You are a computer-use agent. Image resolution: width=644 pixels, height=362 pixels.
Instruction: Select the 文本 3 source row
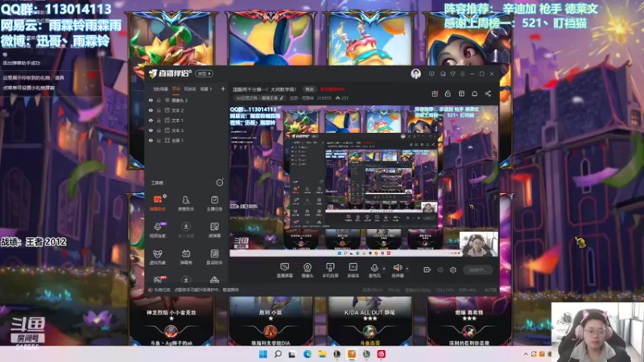click(x=186, y=130)
